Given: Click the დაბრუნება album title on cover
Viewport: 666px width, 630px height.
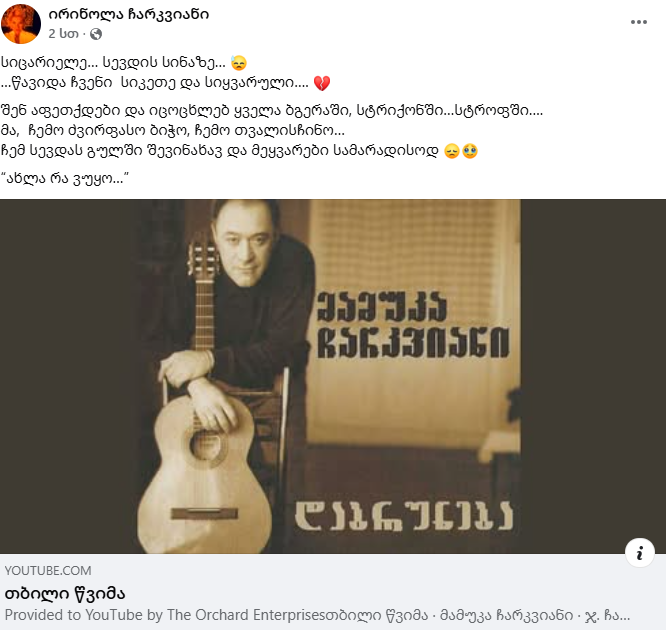Looking at the screenshot, I should (404, 515).
